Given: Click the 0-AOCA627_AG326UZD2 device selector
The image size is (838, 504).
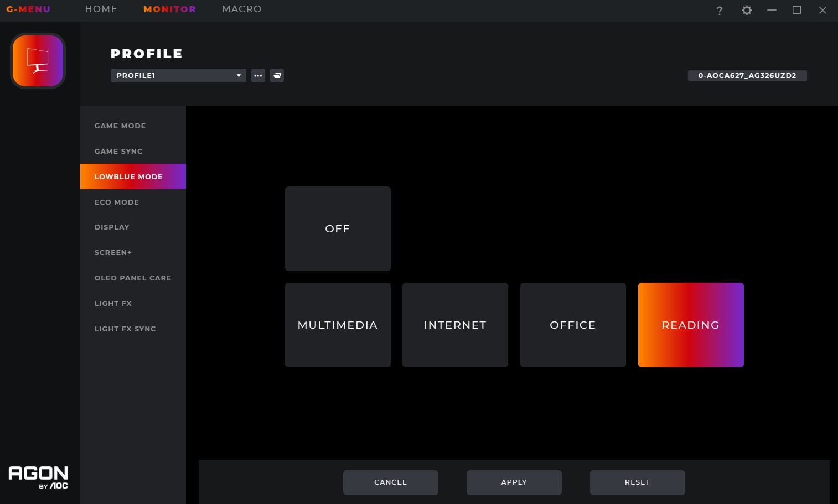Looking at the screenshot, I should (747, 76).
